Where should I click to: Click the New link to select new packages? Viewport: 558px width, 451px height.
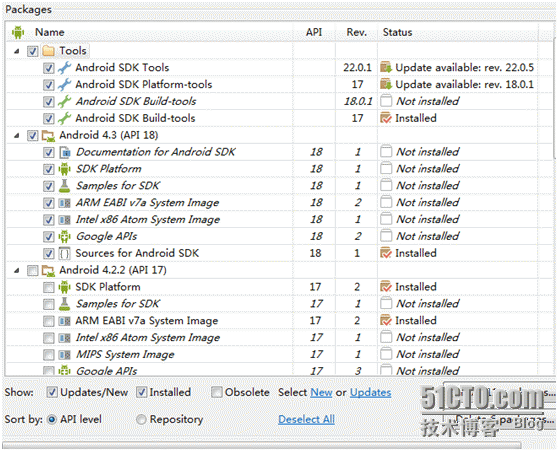(x=321, y=392)
